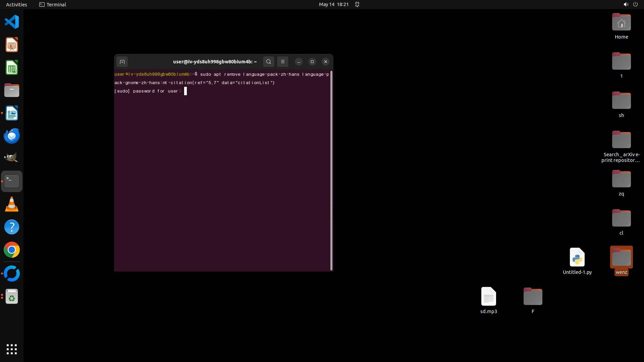
Task: Launch VLC media player
Action: click(x=12, y=204)
